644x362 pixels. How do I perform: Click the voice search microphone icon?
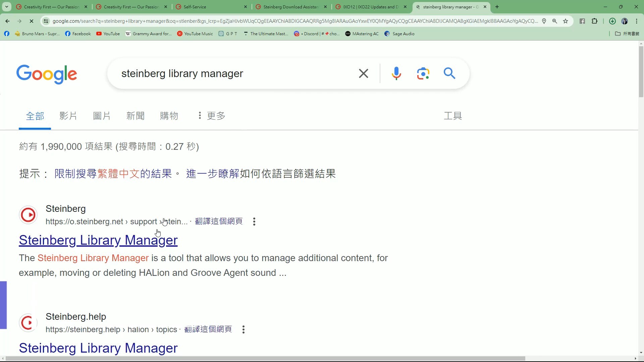[x=396, y=73]
